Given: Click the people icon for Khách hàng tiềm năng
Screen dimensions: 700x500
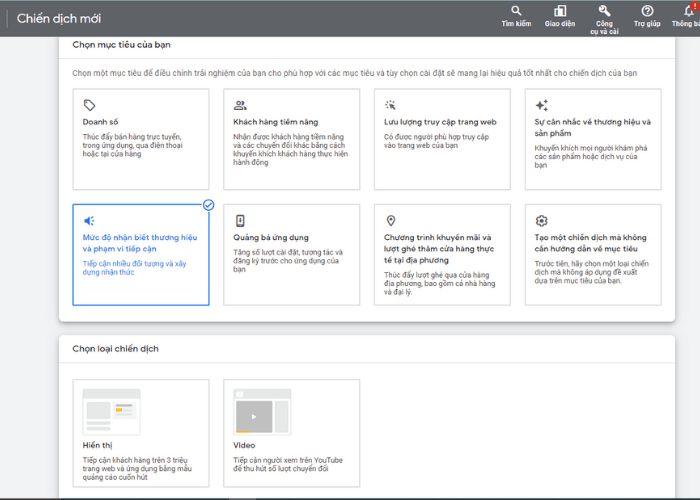Looking at the screenshot, I should pyautogui.click(x=240, y=105).
